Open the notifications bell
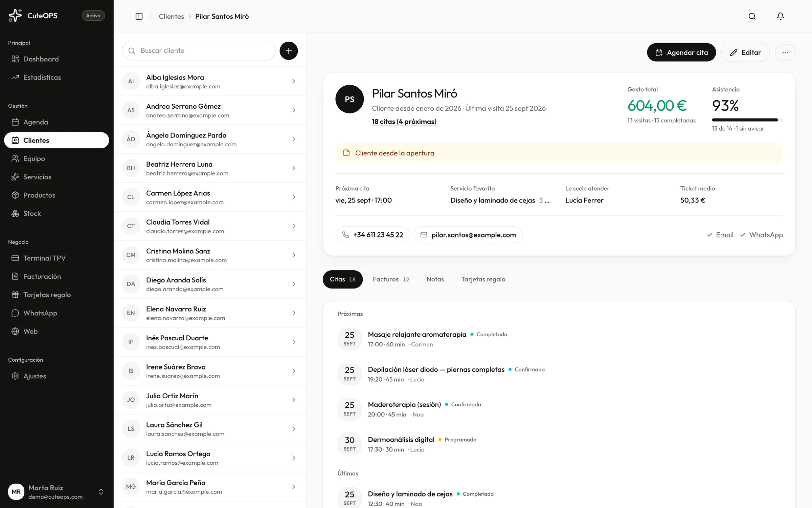Image resolution: width=812 pixels, height=508 pixels. click(x=780, y=16)
